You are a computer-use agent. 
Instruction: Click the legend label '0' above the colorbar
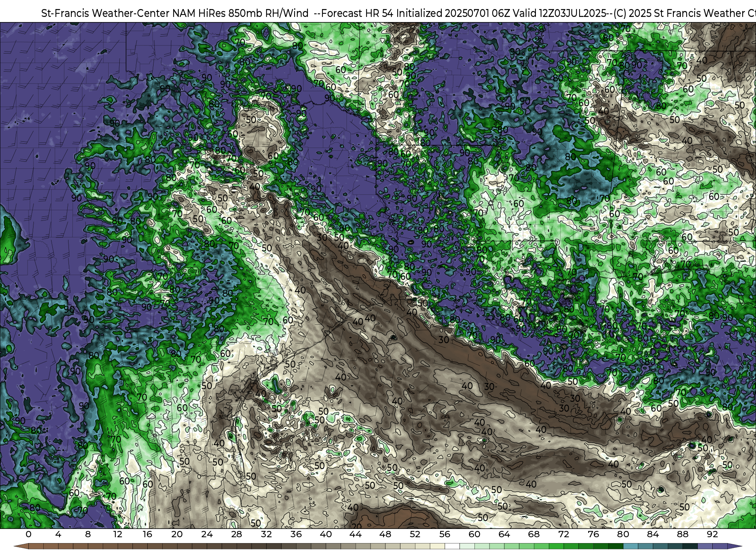[x=28, y=534]
